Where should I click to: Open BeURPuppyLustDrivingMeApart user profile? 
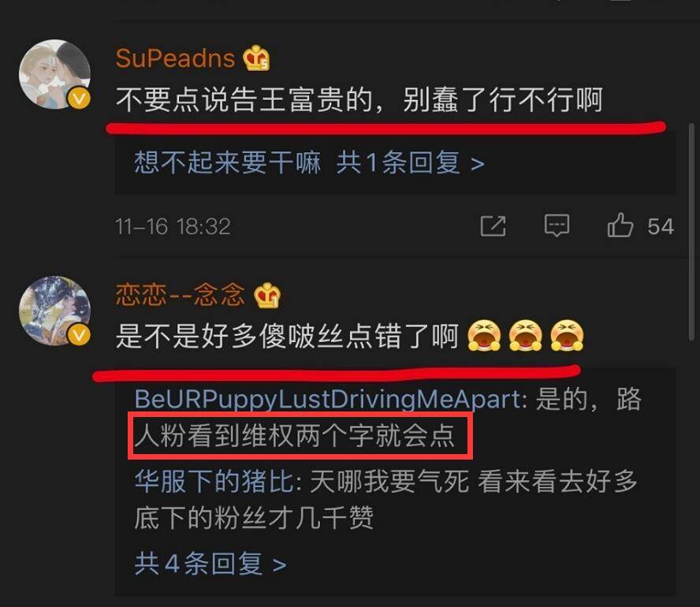327,399
